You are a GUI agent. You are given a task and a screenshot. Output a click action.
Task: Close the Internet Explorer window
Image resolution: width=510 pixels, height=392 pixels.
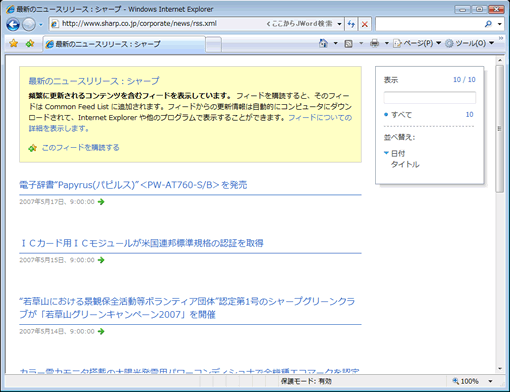tap(496, 9)
